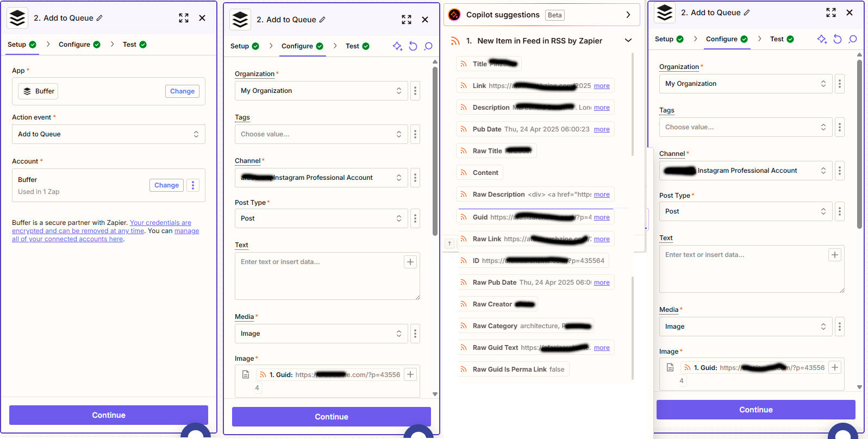868x439 pixels.
Task: Click the 'more' link on Description row
Action: [x=602, y=108]
